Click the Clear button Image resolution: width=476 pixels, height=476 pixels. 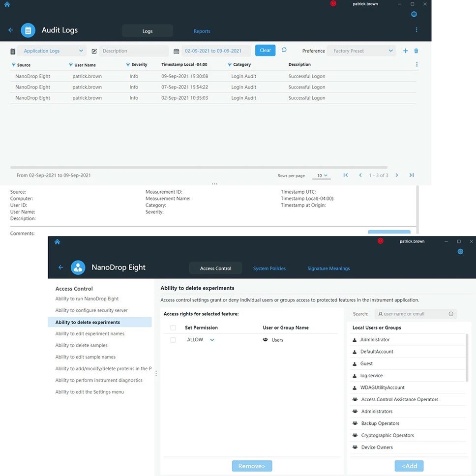(x=265, y=50)
